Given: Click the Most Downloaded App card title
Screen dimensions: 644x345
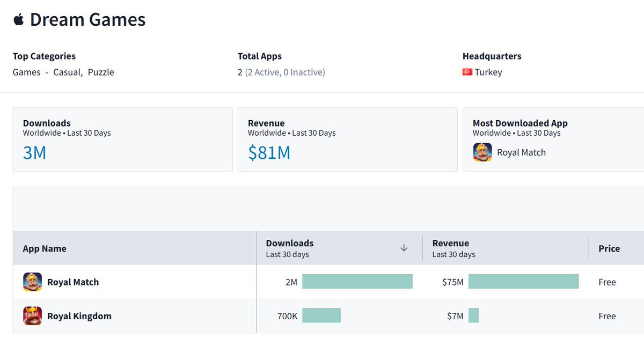Looking at the screenshot, I should pyautogui.click(x=520, y=123).
